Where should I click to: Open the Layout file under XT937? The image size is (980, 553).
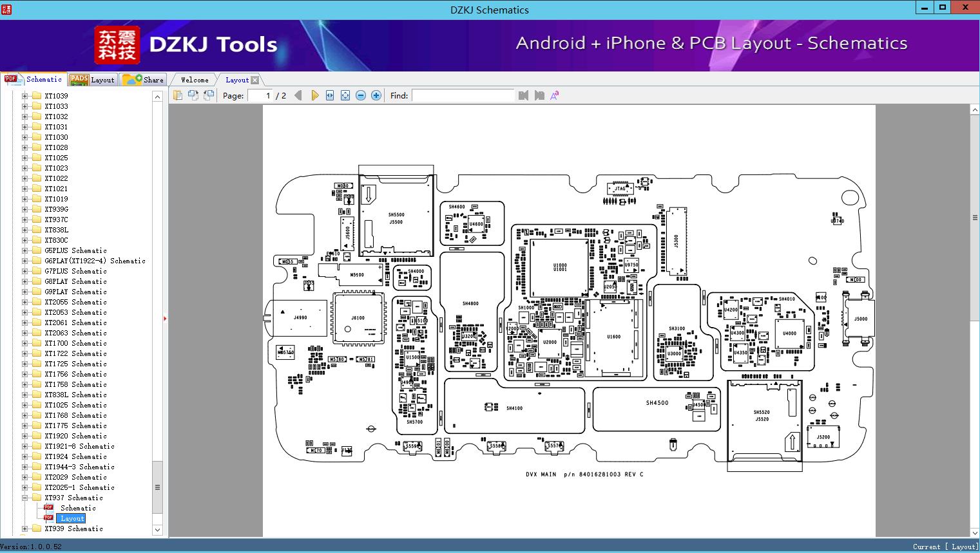(x=72, y=518)
